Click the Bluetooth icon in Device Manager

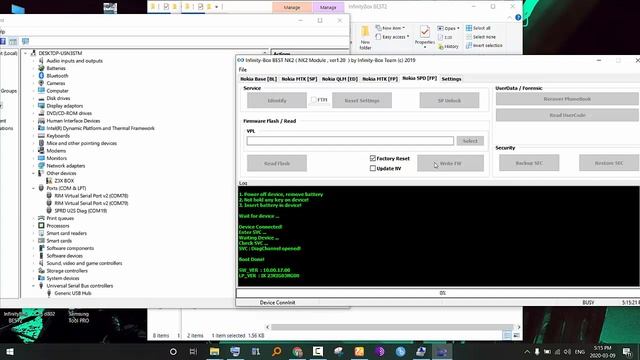click(x=41, y=76)
